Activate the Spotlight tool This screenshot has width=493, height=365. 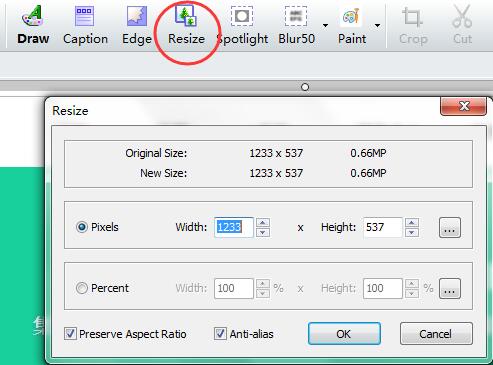[x=242, y=16]
